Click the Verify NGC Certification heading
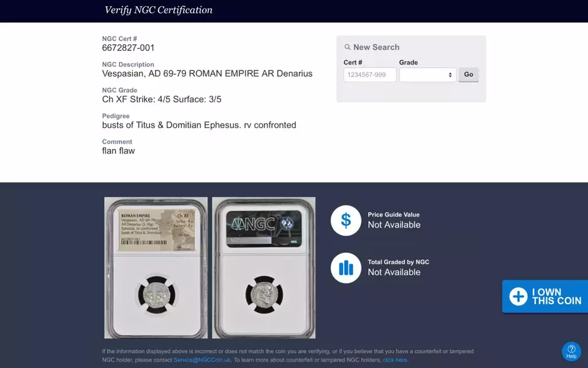 159,10
